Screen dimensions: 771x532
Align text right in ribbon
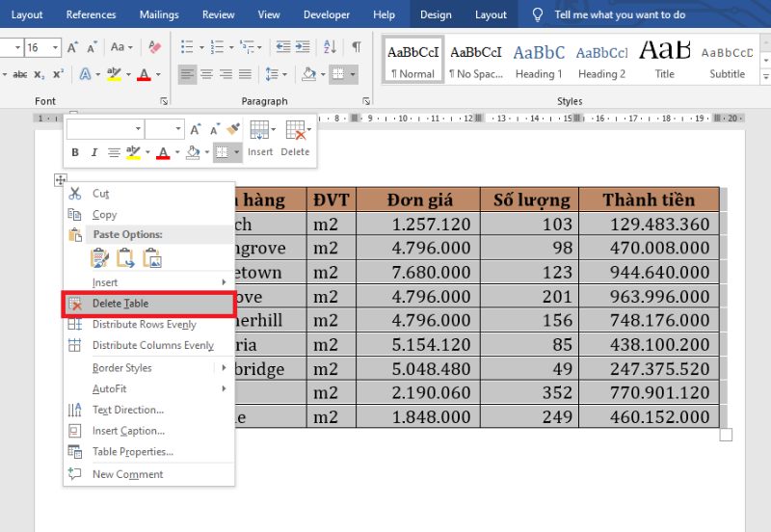226,74
